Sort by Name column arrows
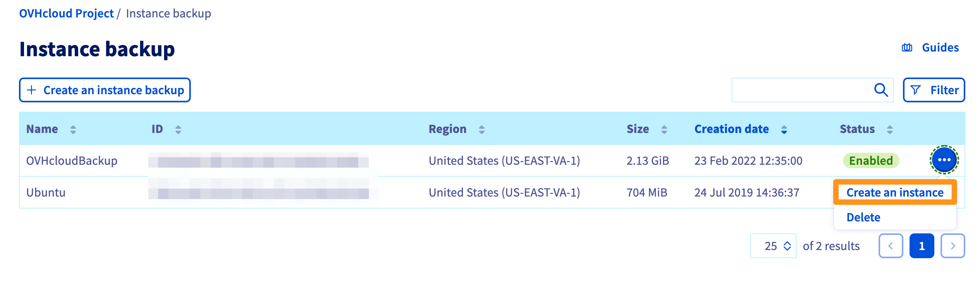Screen dimensions: 980x283 (x=73, y=129)
